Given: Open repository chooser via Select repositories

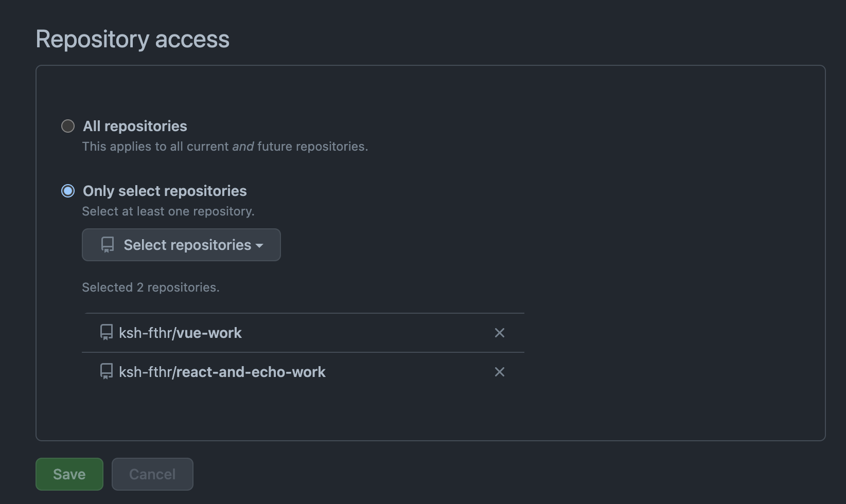Looking at the screenshot, I should pyautogui.click(x=181, y=245).
